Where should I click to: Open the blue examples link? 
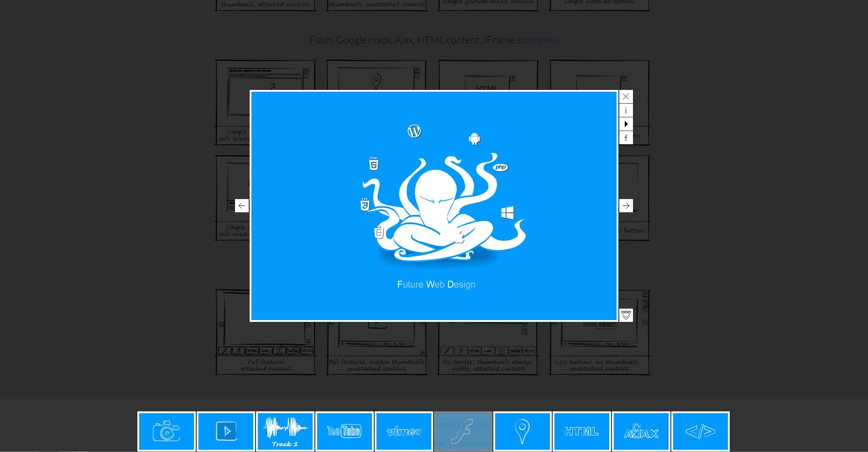(537, 40)
